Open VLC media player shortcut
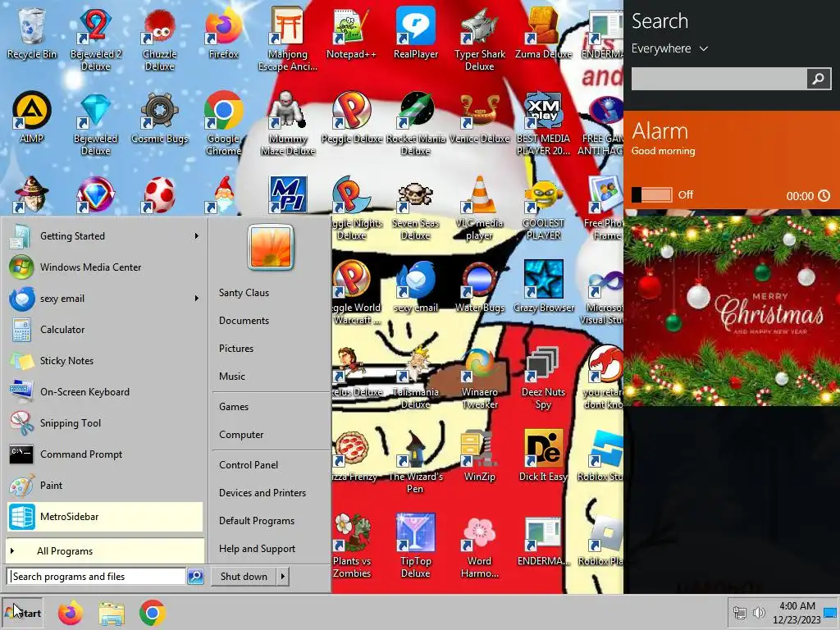The height and width of the screenshot is (630, 840). [x=479, y=208]
